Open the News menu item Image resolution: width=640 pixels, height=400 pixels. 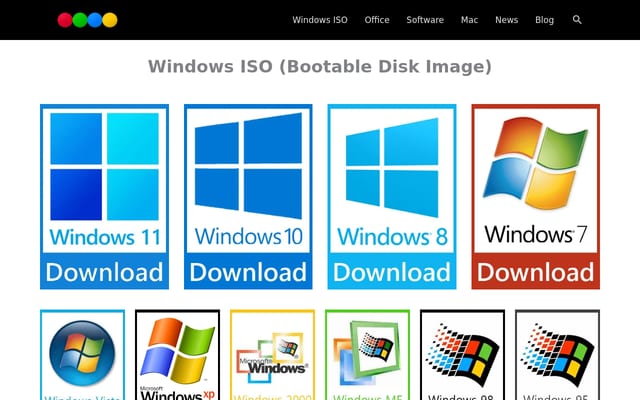[507, 20]
